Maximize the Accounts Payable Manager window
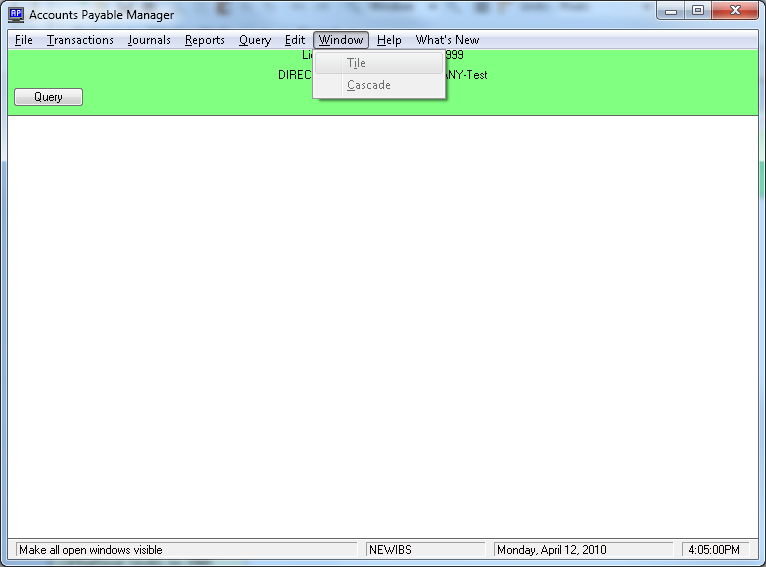766x567 pixels. click(697, 11)
